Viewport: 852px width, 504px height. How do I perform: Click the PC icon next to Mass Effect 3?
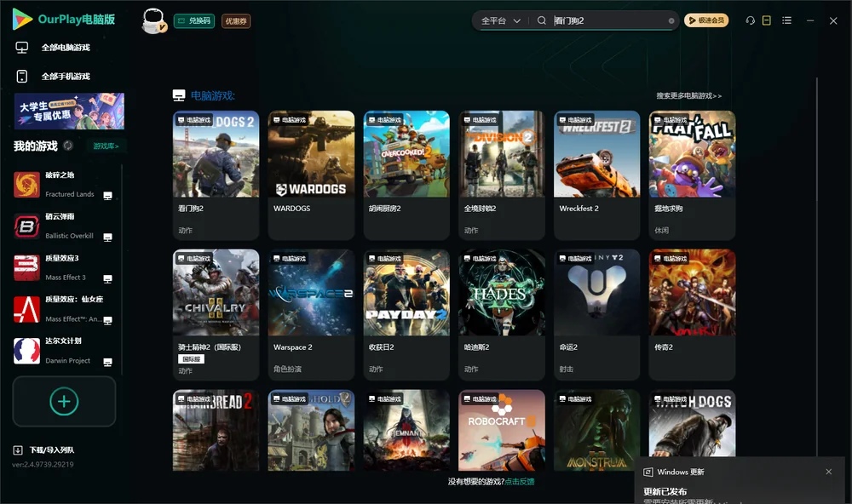point(107,279)
